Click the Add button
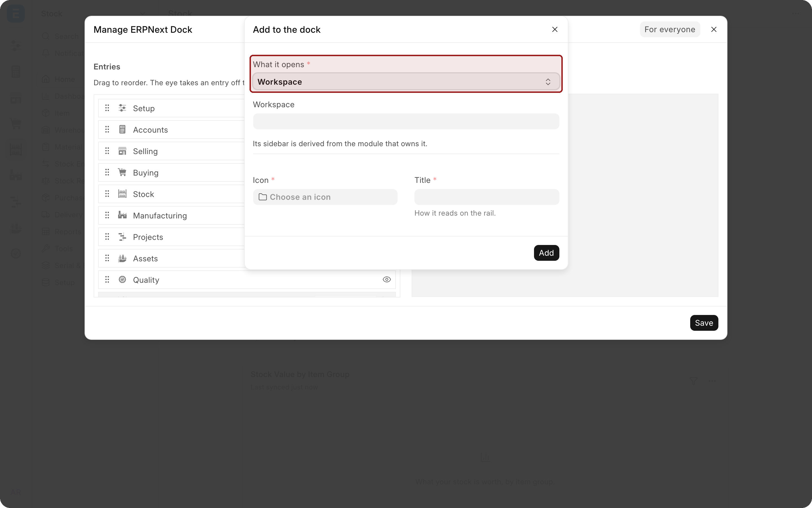The height and width of the screenshot is (508, 812). (x=546, y=253)
